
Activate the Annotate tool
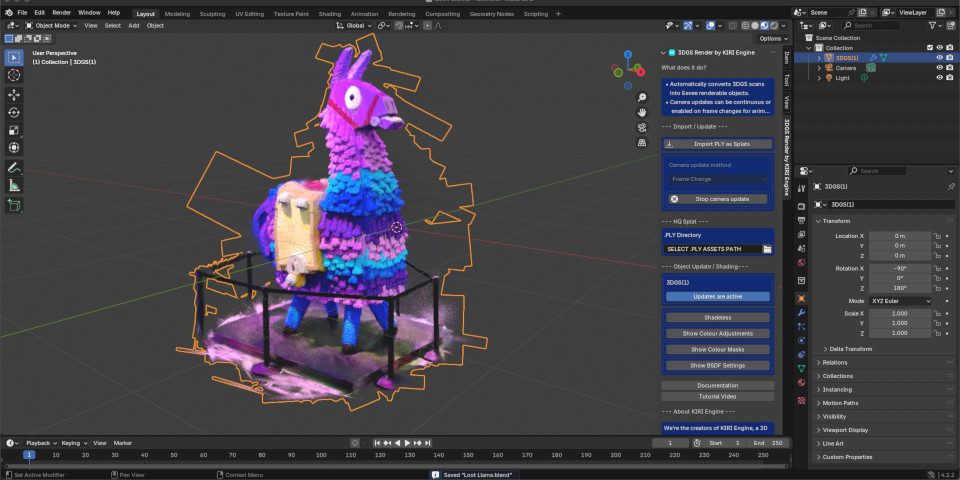pos(14,167)
